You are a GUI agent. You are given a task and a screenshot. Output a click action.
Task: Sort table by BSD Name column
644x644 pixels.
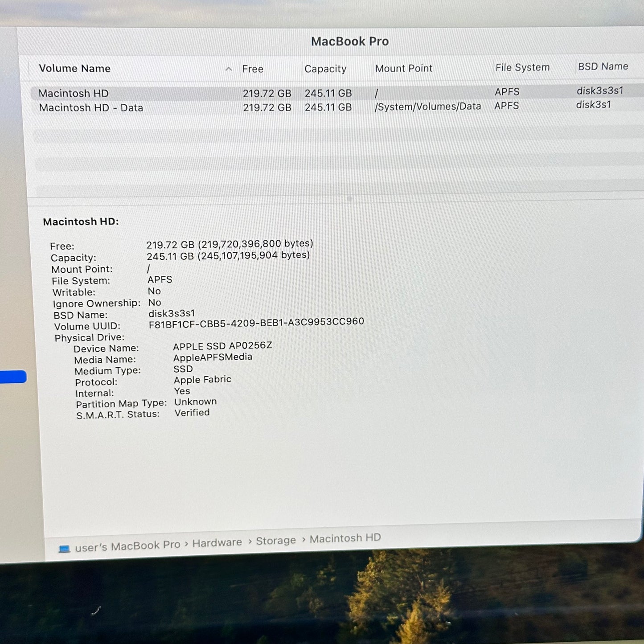[x=603, y=67]
